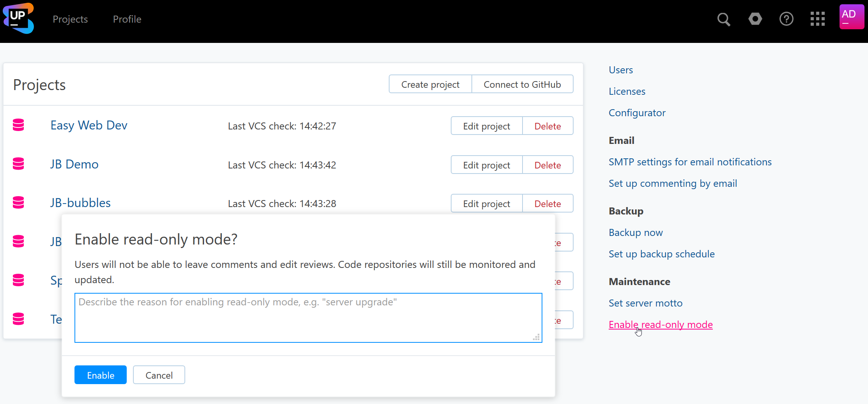
Task: Cancel the read-only mode dialog
Action: point(159,375)
